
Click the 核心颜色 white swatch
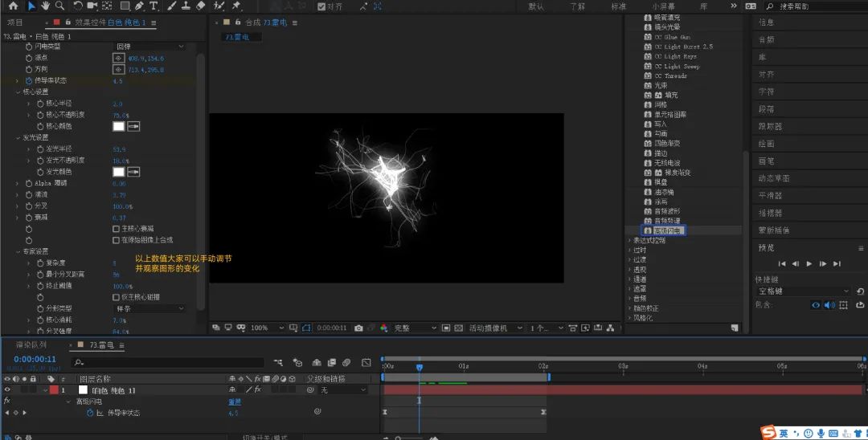click(x=118, y=126)
